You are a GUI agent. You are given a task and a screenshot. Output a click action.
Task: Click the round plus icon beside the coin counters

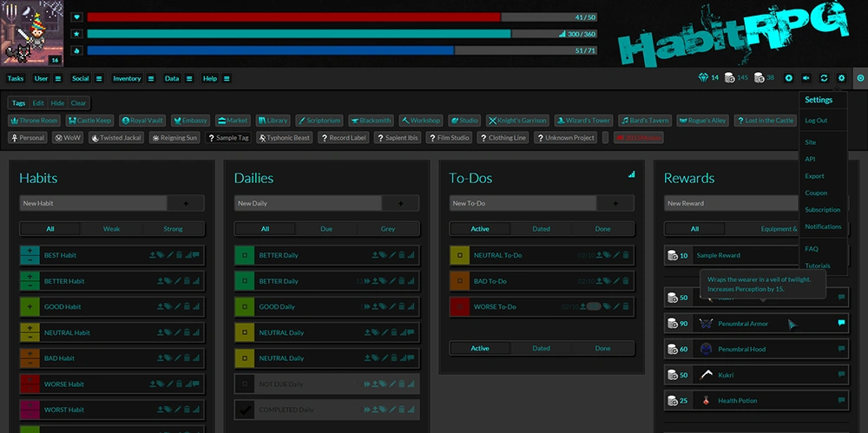(x=789, y=79)
